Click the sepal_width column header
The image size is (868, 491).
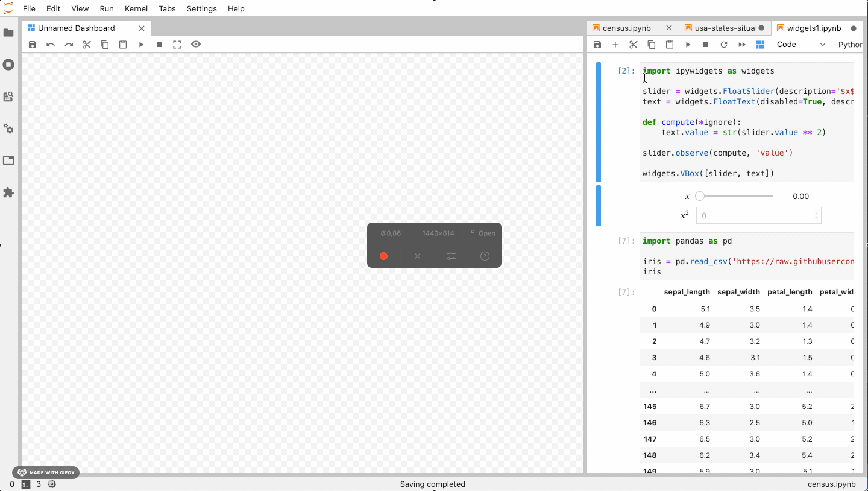(738, 292)
